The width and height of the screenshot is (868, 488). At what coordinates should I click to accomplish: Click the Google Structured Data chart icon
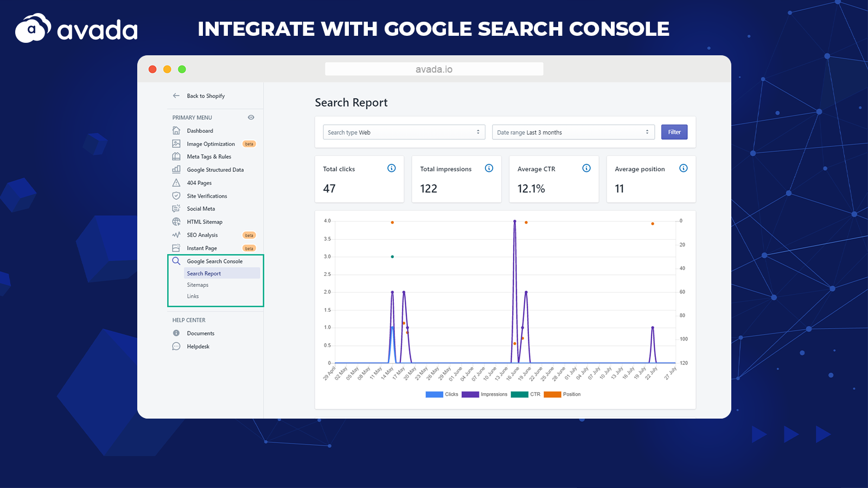(176, 169)
